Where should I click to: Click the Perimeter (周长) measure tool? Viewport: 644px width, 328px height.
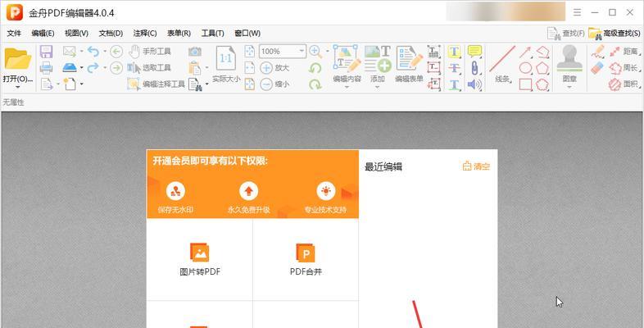(624, 68)
